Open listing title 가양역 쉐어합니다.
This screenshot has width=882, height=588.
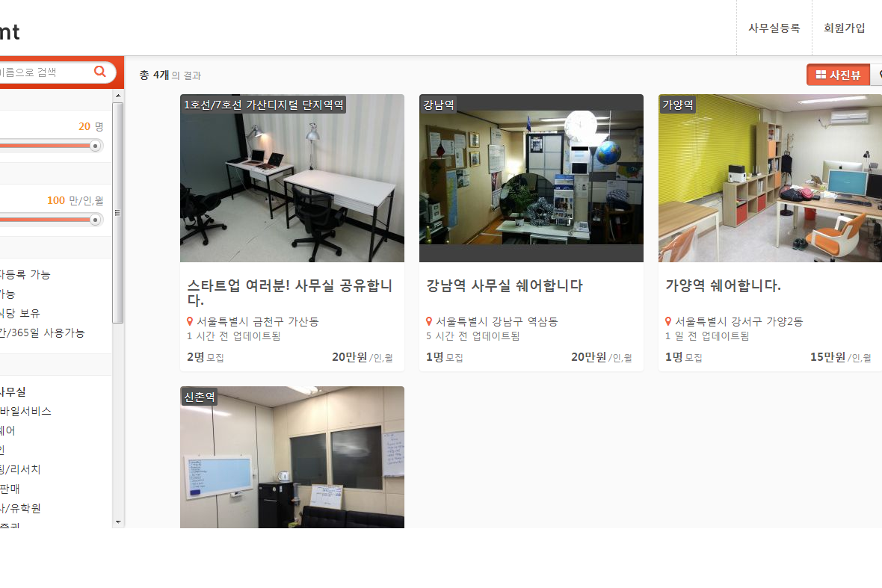[723, 285]
